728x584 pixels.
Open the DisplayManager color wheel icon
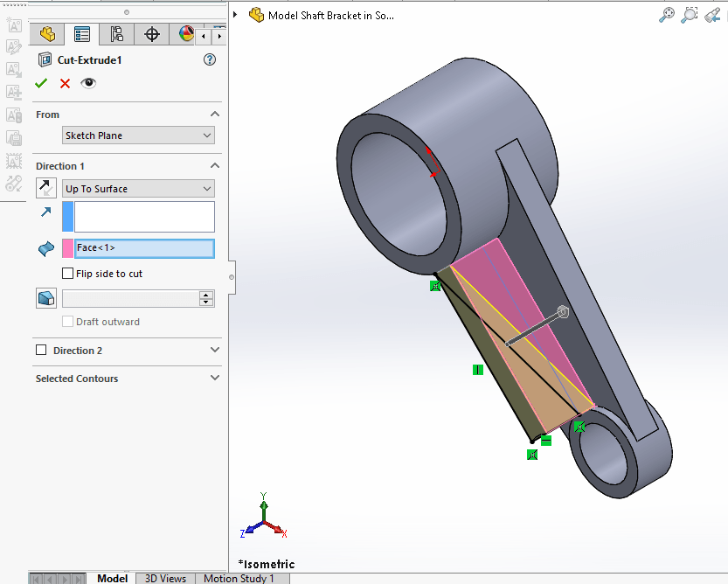(x=185, y=34)
